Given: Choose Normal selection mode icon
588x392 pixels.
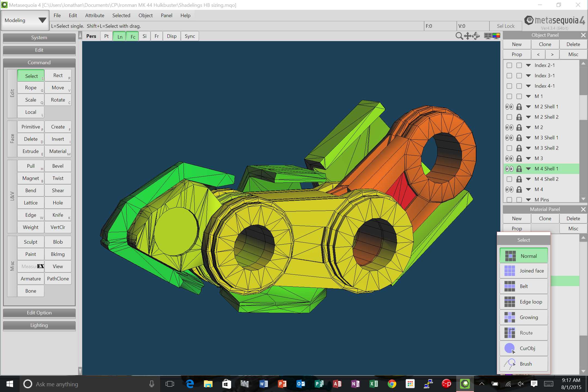Looking at the screenshot, I should tap(510, 256).
